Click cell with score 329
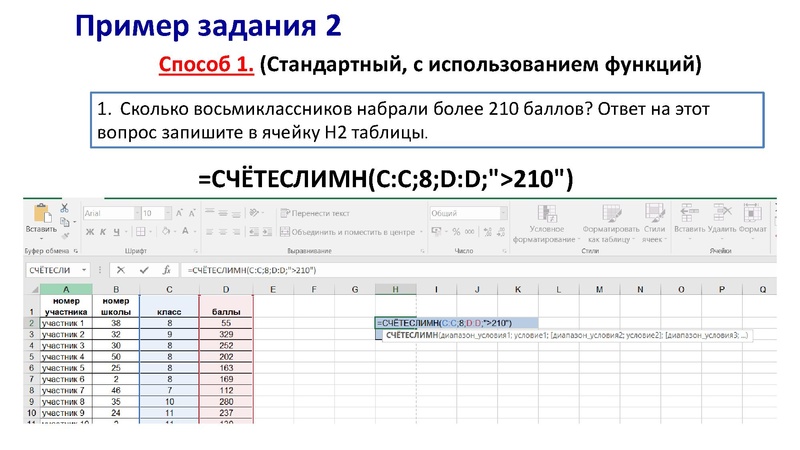This screenshot has width=800, height=450. coord(226,334)
